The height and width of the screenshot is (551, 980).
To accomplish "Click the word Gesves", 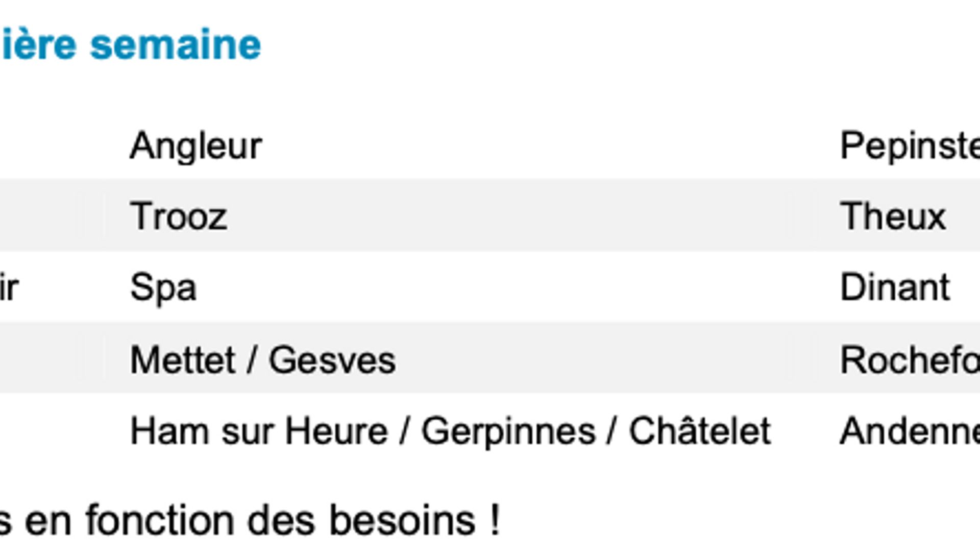I will (332, 360).
